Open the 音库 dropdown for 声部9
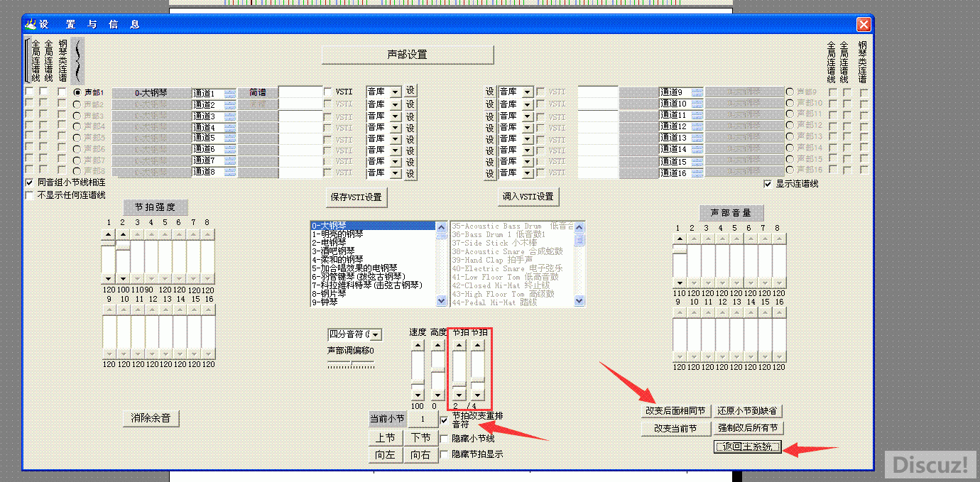This screenshot has width=980, height=482. pyautogui.click(x=527, y=92)
